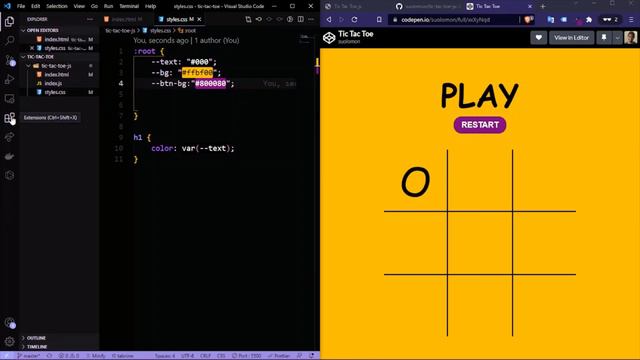Open the Manage gear menu

point(9,341)
